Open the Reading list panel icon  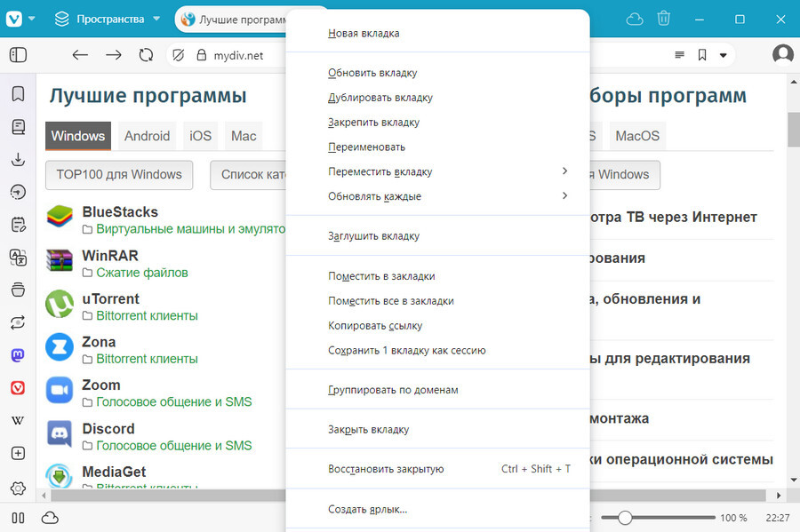click(18, 127)
